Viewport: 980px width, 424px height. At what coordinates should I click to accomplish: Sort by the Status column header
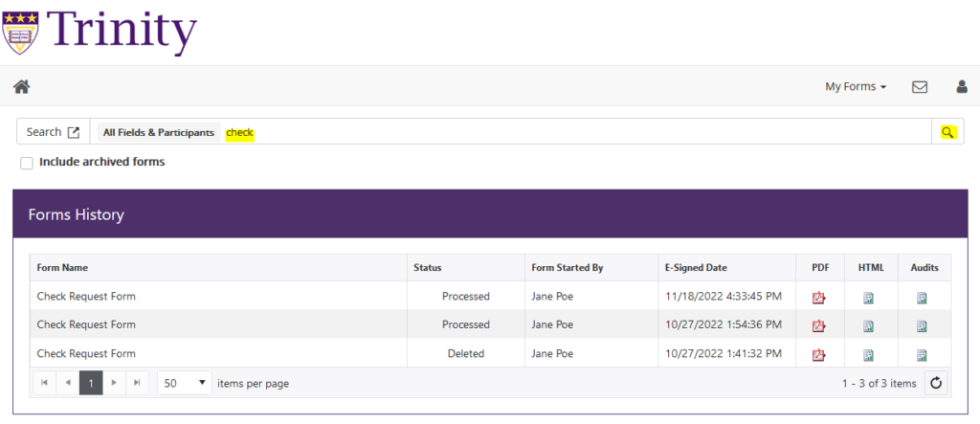(x=427, y=268)
